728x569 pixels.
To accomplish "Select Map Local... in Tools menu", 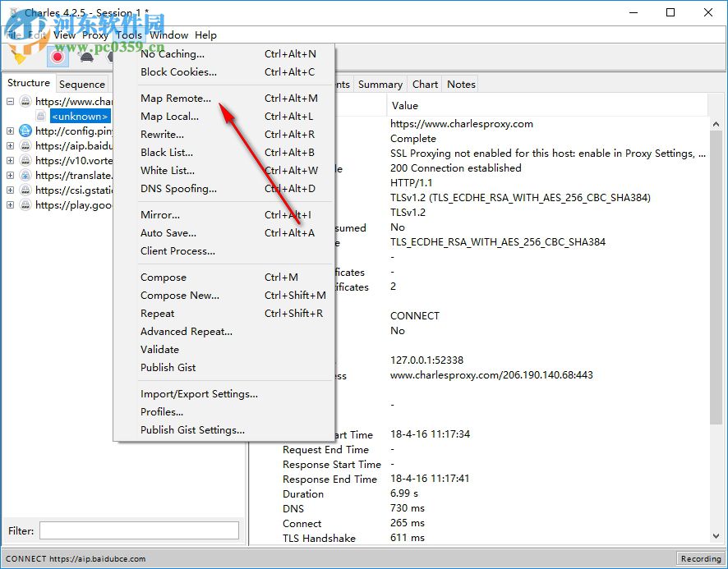I will [223, 117].
